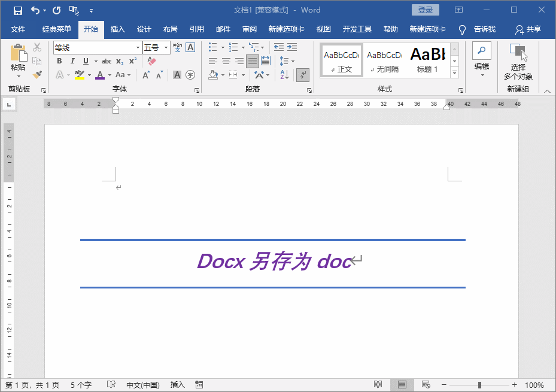This screenshot has width=556, height=392.
Task: Undo the last action
Action: [x=35, y=10]
